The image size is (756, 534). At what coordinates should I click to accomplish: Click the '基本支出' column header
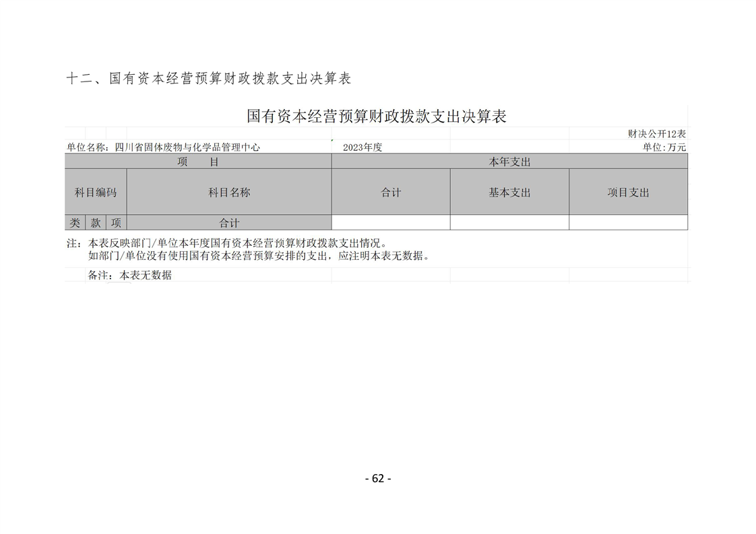(509, 192)
